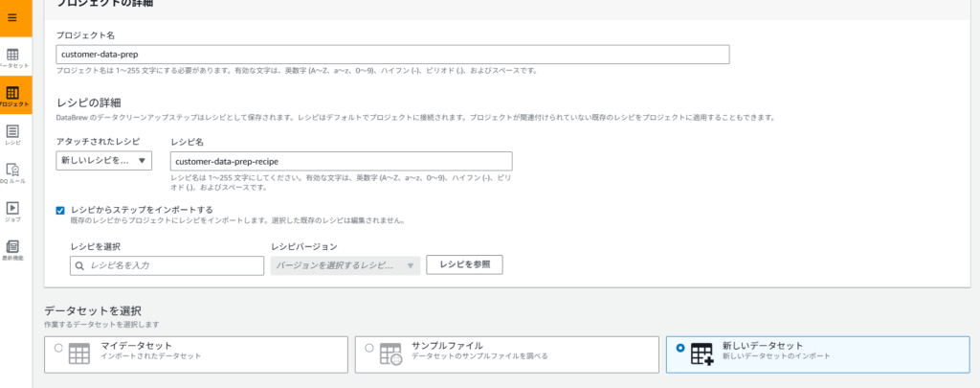This screenshot has height=388, width=980.
Task: Click the プロジェクト名 input field
Action: 392,55
